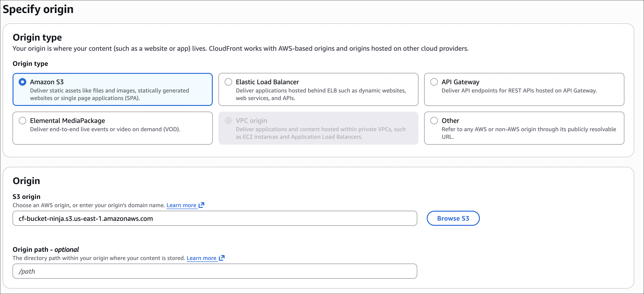Screen dimensions: 644x294
Task: Click the Amazon S3 card description text
Action: click(109, 94)
